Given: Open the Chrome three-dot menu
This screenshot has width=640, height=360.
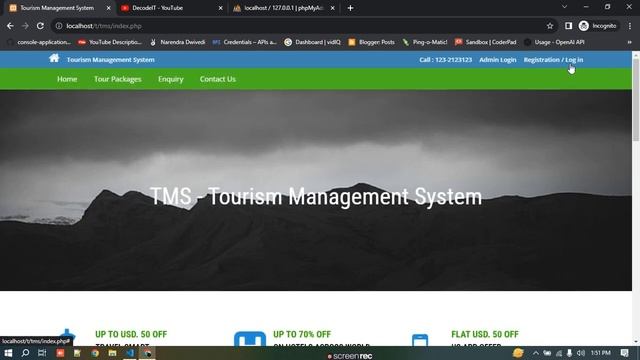Looking at the screenshot, I should click(630, 26).
